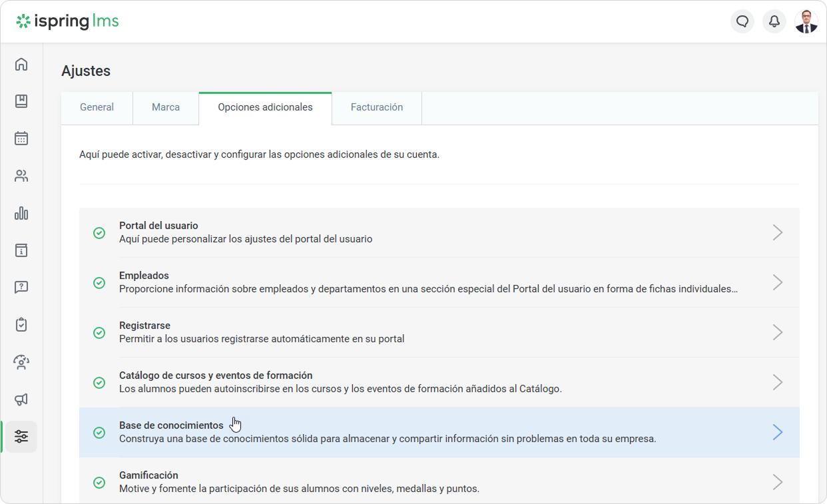Expand the Base de conocimientos chevron arrow
Viewport: 827px width, 504px height.
(x=777, y=432)
